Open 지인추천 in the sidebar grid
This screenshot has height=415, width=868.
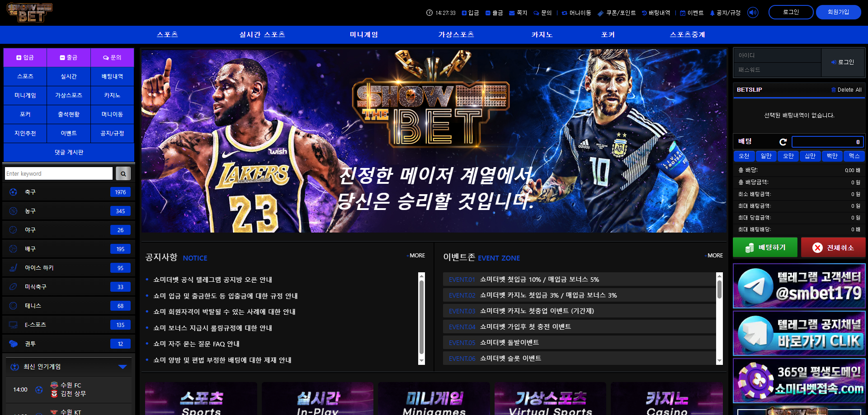25,133
